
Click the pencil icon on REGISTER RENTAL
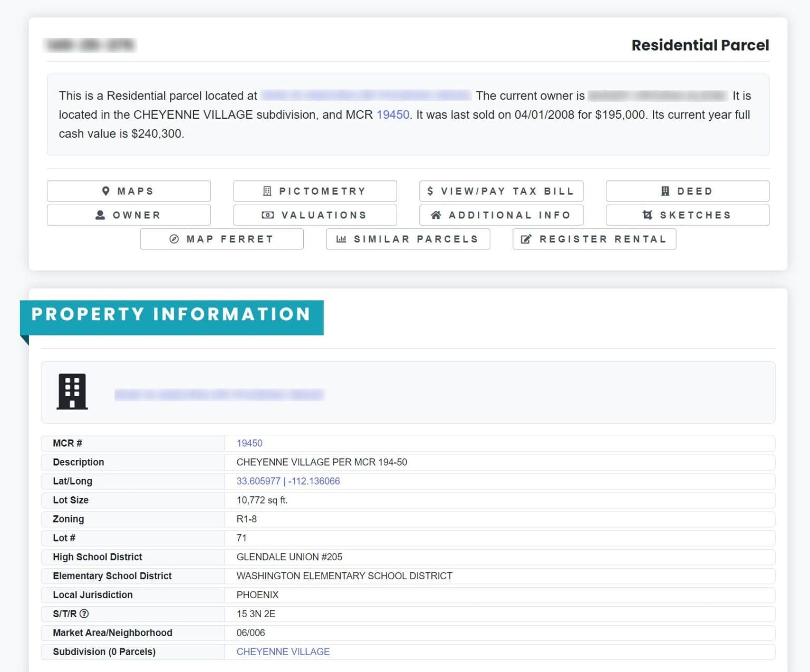click(525, 238)
